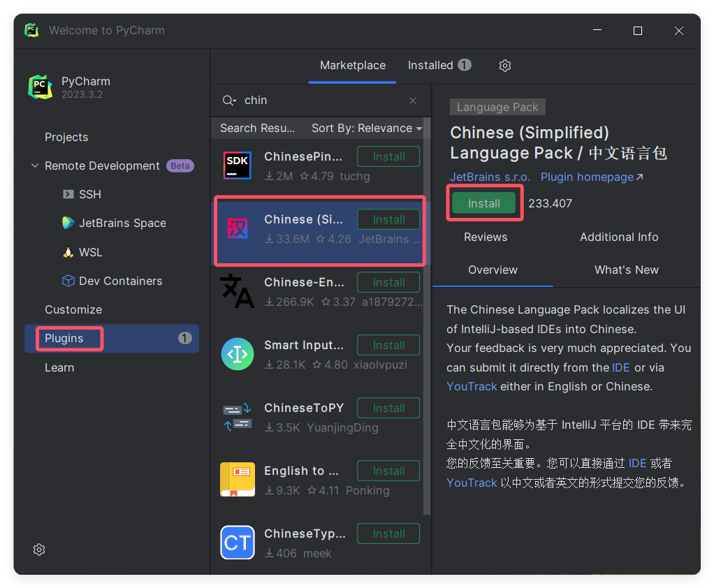This screenshot has height=588, width=714.
Task: Click the Chinese-English translate plugin icon
Action: pos(238,291)
